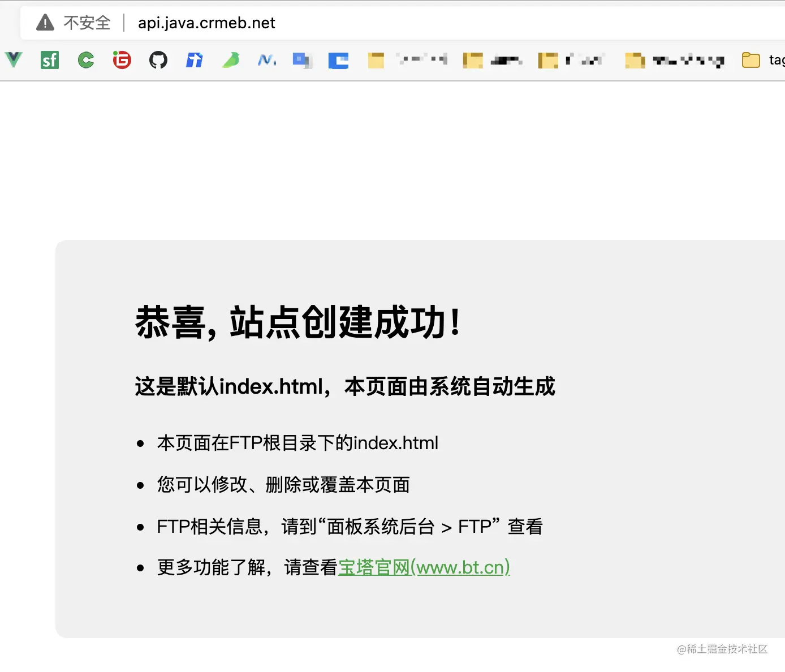Open the 宝塔官网(www.bt.cn) link
The image size is (785, 672).
[424, 567]
